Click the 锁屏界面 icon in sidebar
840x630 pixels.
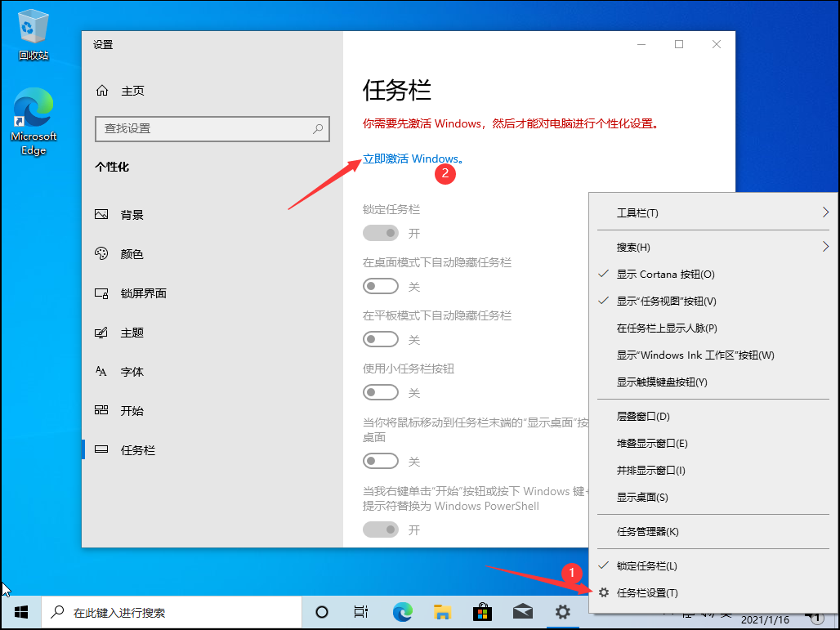[101, 293]
